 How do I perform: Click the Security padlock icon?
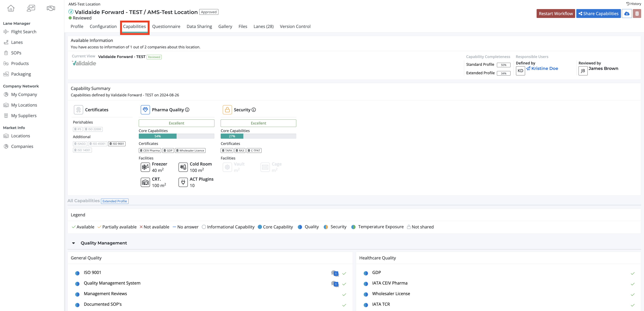[227, 110]
